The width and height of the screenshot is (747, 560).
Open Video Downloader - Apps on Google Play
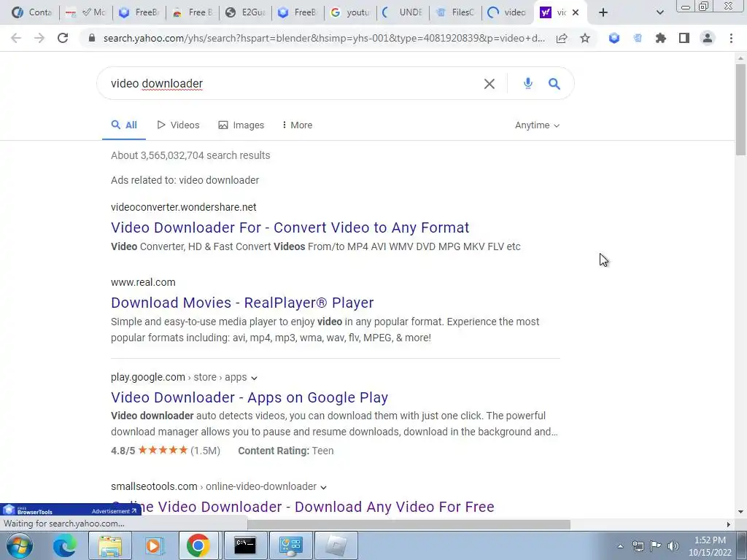(x=249, y=397)
